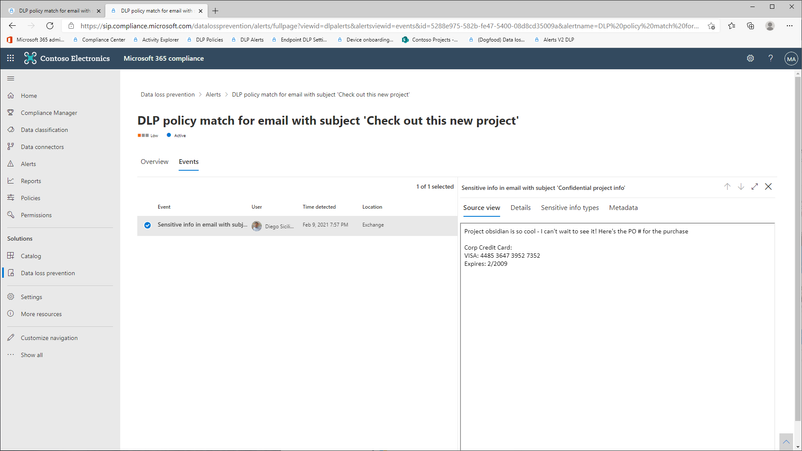The height and width of the screenshot is (451, 802).
Task: Open Alerts in sidebar
Action: click(28, 164)
